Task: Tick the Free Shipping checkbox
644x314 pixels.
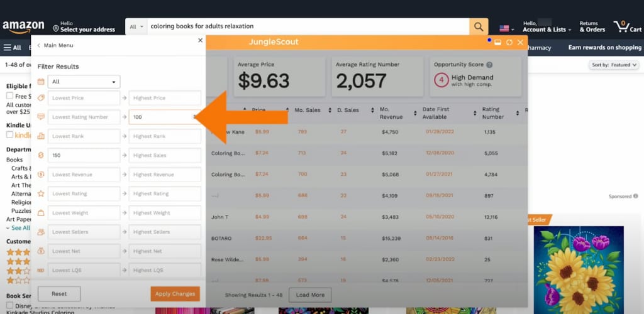Action: 9,95
